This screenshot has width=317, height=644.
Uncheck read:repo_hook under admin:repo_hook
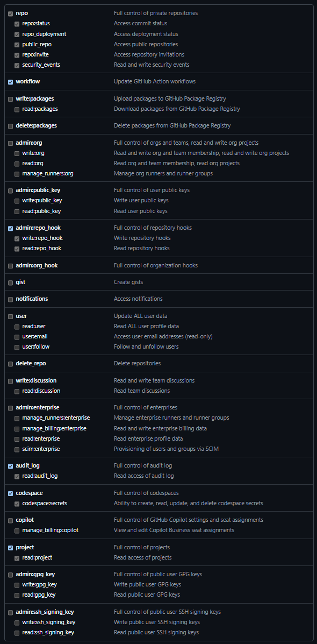[17, 249]
